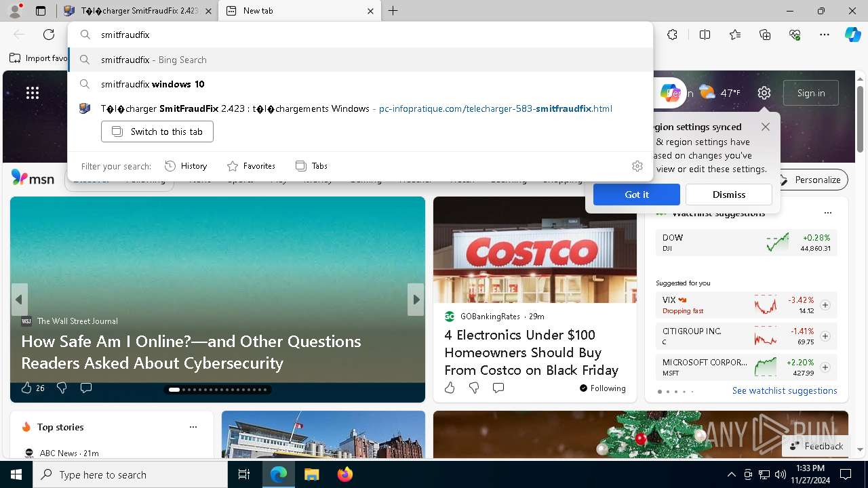Select the New tab browser tab
The image size is (868, 488).
pos(299,11)
